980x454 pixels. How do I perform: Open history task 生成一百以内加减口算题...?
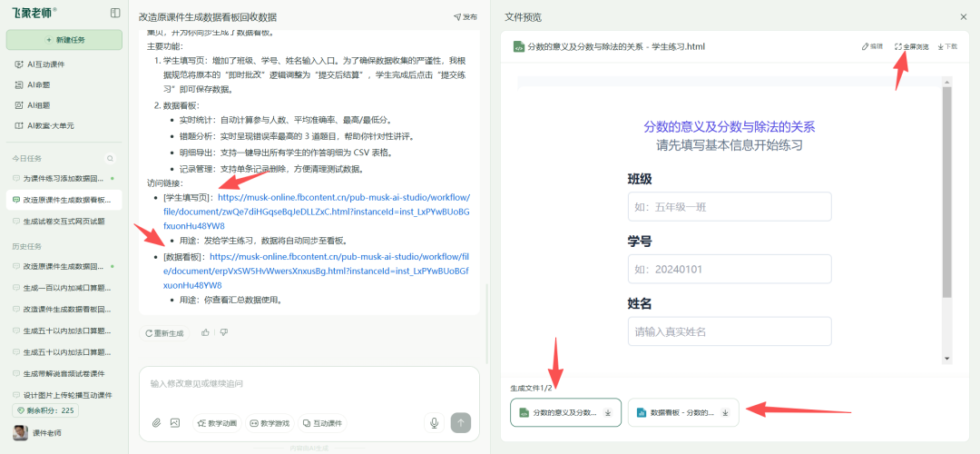pyautogui.click(x=64, y=288)
